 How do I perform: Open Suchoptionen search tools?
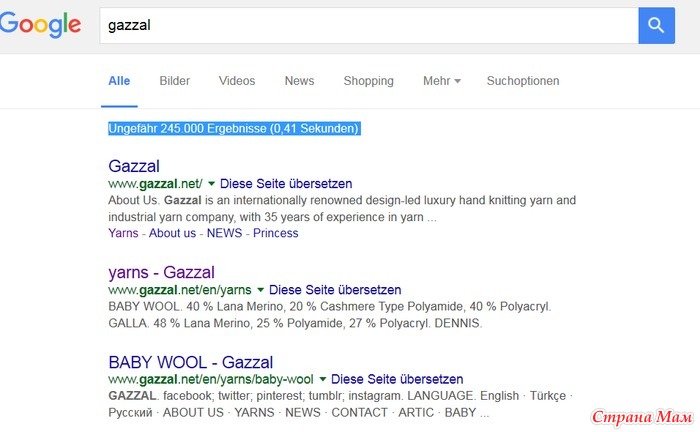pyautogui.click(x=523, y=81)
